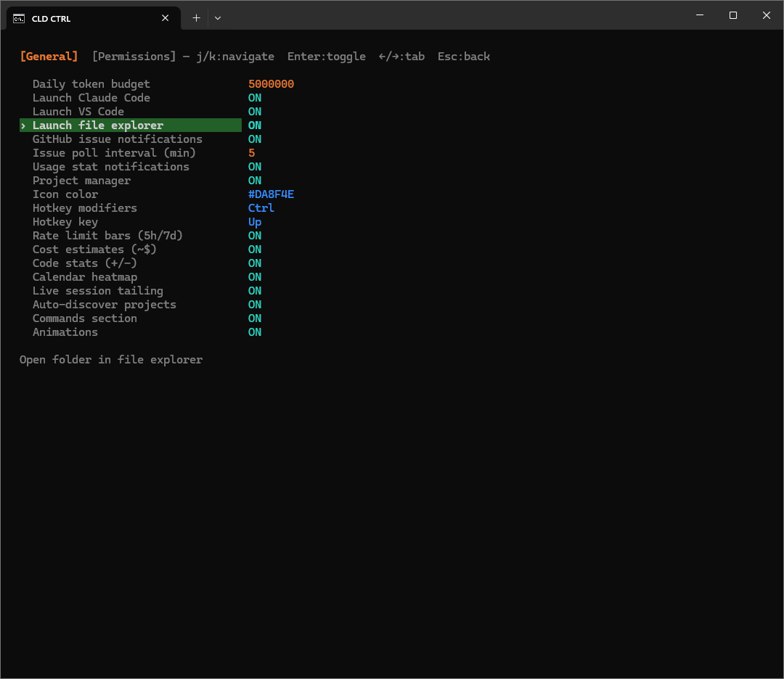Screen dimensions: 784x679
Task: Toggle Launch VS Code ON value
Action: click(255, 112)
